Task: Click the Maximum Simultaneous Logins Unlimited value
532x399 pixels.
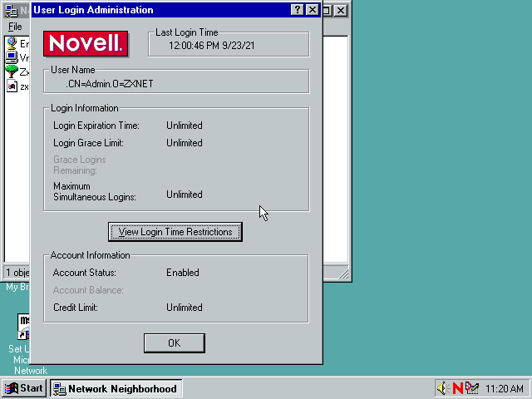Action: pos(185,195)
